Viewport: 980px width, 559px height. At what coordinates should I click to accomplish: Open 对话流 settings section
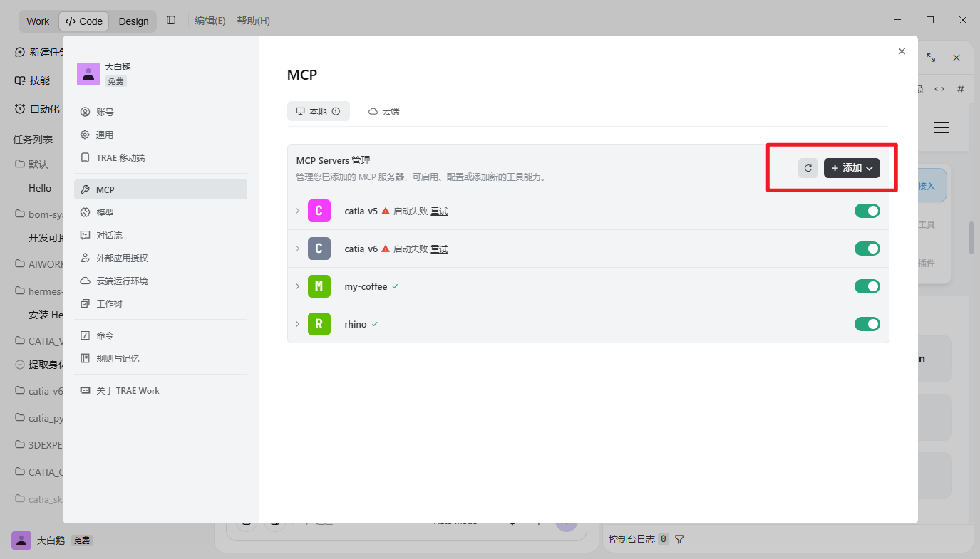(160, 235)
